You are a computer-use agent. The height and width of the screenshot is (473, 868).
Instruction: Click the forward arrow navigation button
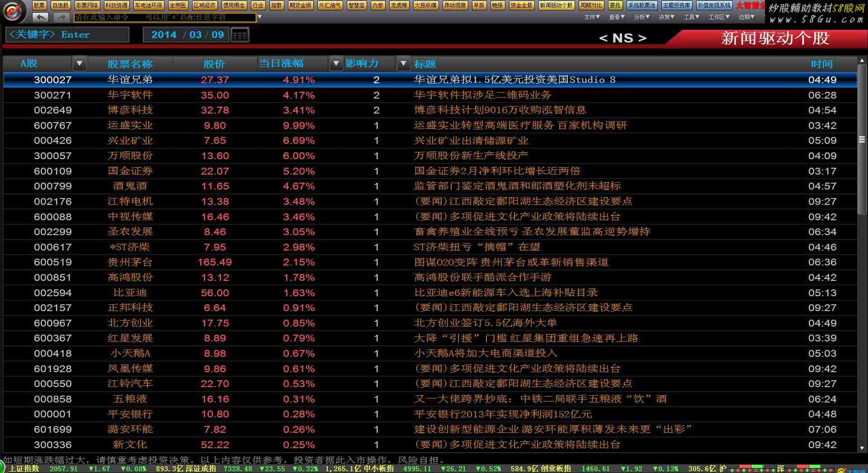(x=61, y=17)
